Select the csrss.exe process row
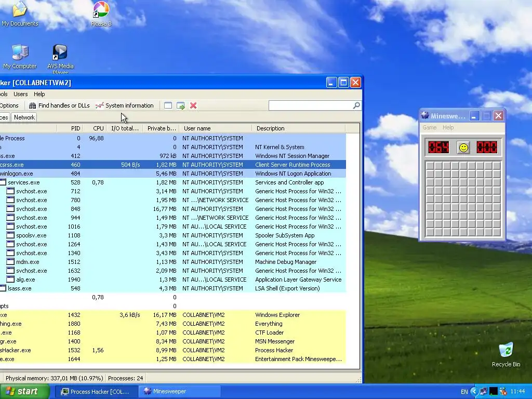 click(x=172, y=165)
